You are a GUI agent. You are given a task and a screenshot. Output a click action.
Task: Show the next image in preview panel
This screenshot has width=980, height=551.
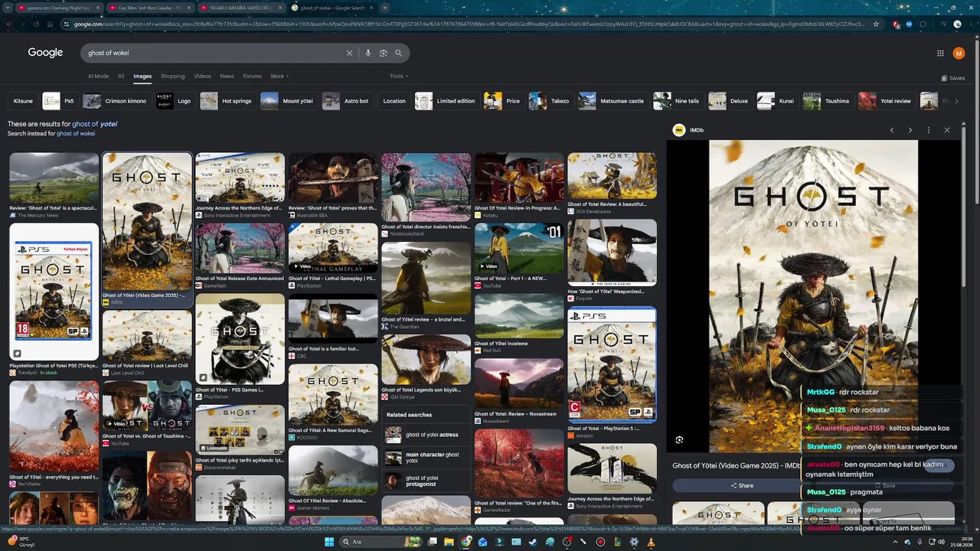(910, 130)
